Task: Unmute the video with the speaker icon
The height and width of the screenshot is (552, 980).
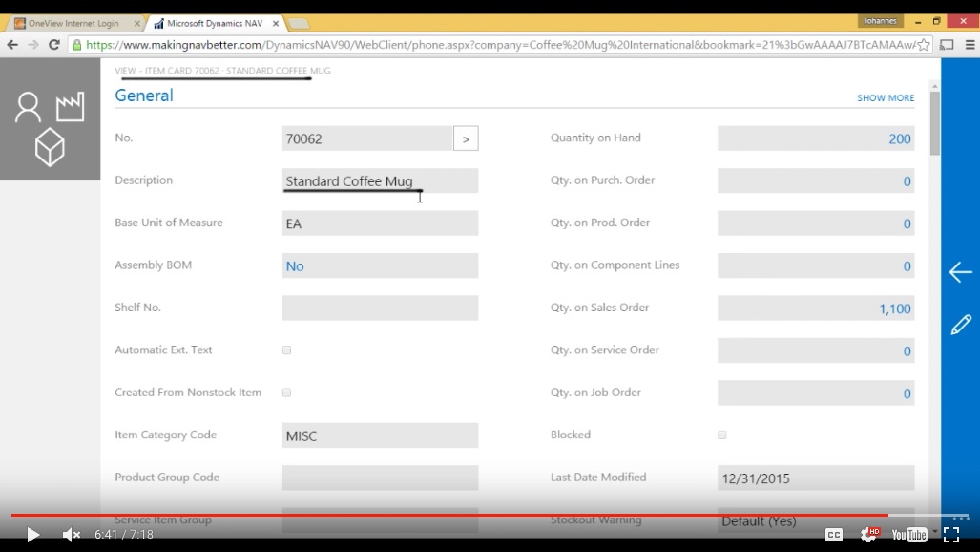Action: click(x=72, y=535)
